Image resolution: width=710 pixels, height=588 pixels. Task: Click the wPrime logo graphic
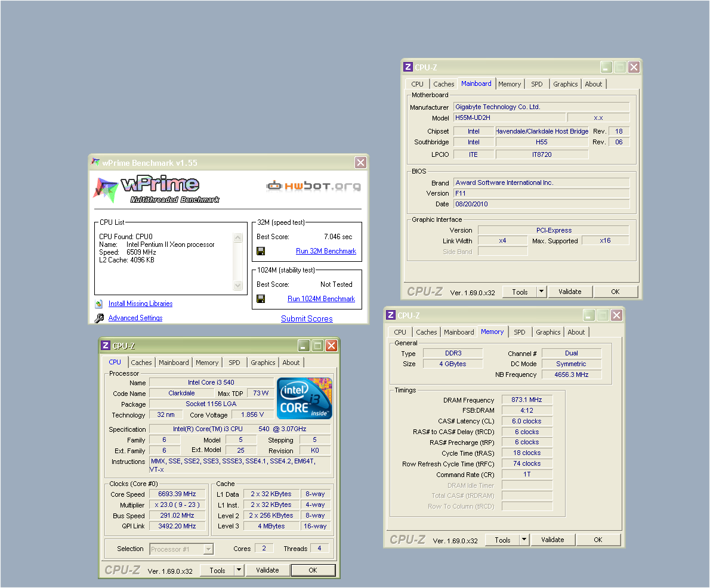tap(156, 189)
